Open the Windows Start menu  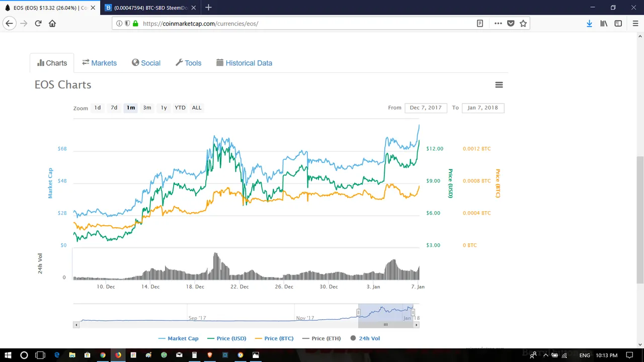tap(8, 355)
